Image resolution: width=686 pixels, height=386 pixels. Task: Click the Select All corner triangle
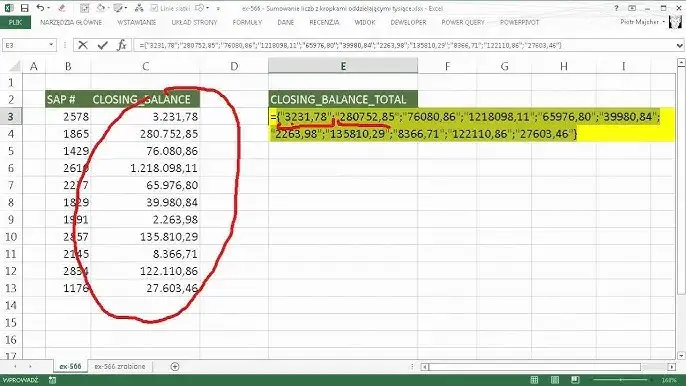click(15, 66)
